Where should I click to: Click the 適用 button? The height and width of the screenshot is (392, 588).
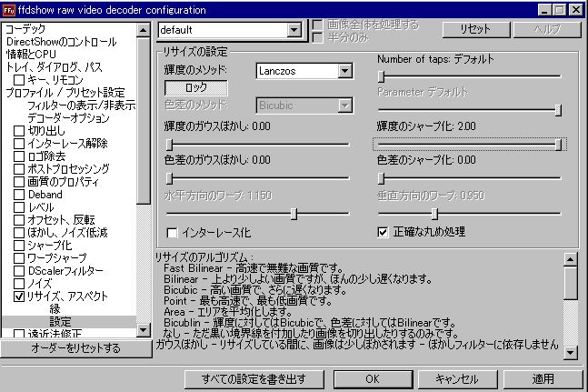pos(543,379)
